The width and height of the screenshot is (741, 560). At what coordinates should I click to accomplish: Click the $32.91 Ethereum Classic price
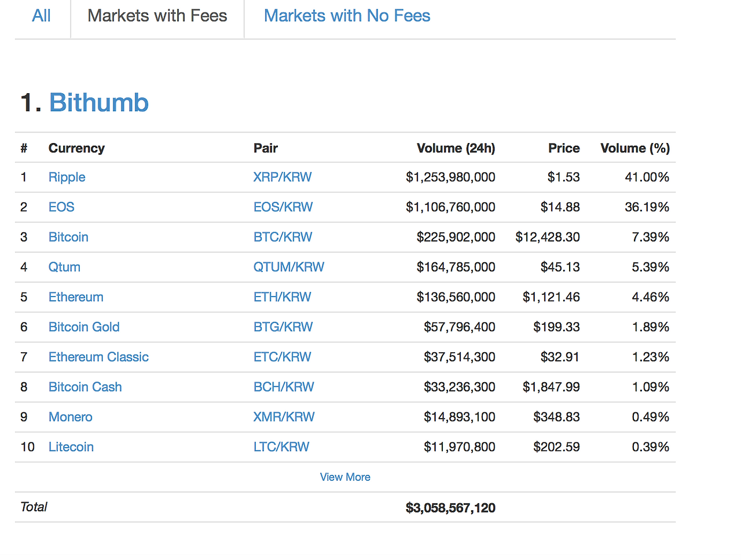pyautogui.click(x=560, y=357)
